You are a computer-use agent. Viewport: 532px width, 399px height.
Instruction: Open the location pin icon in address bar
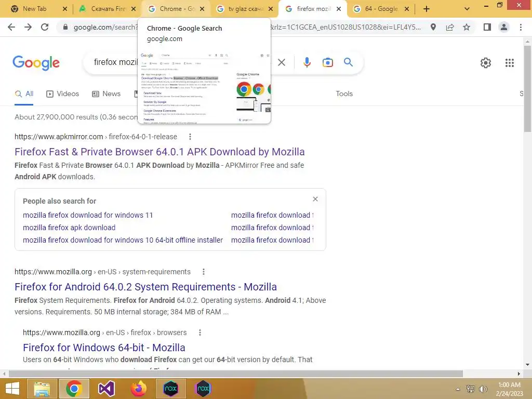tap(433, 27)
